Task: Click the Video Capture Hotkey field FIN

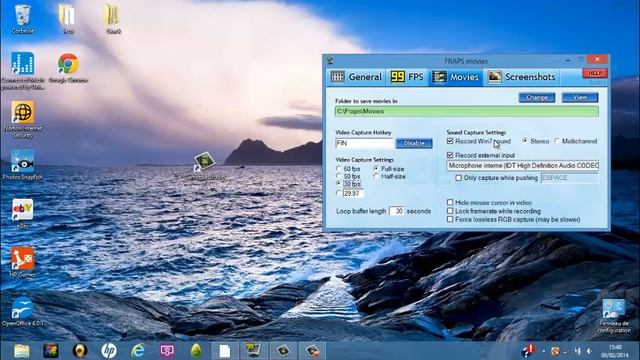Action: tap(364, 143)
